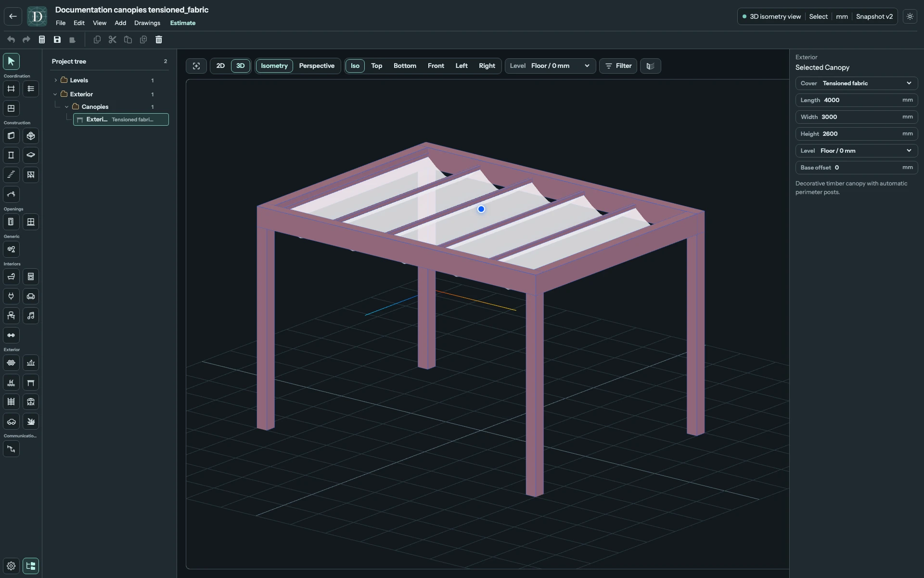Switch projection to Perspective
The width and height of the screenshot is (924, 578).
point(317,66)
